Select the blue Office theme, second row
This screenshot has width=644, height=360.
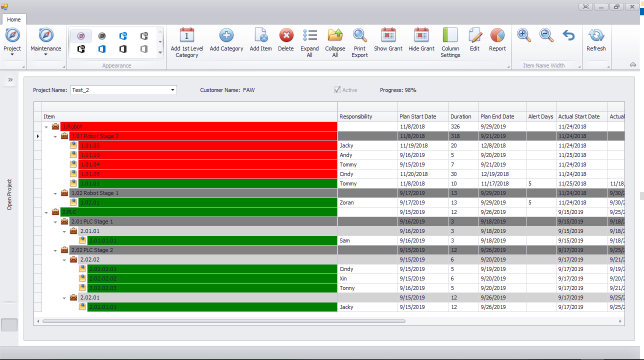(102, 49)
